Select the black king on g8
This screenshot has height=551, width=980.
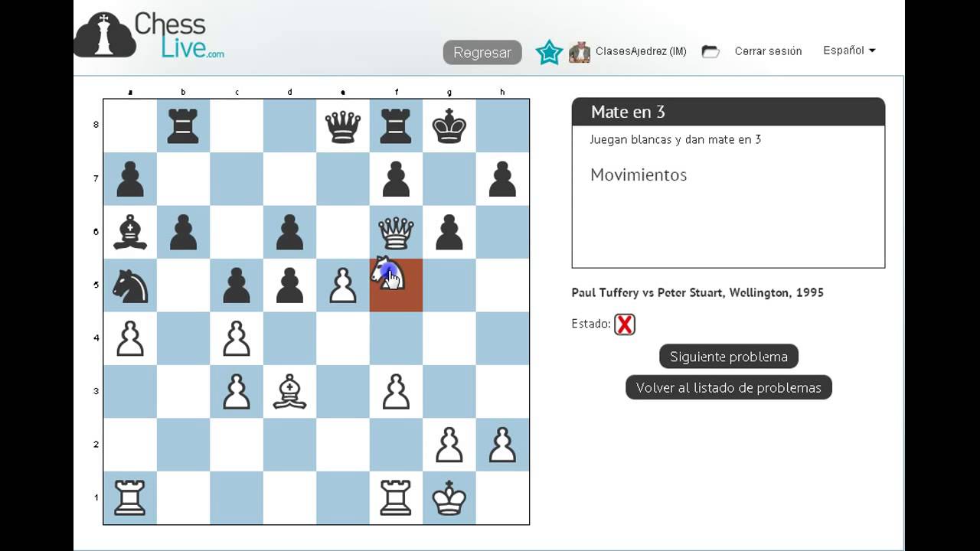click(449, 126)
